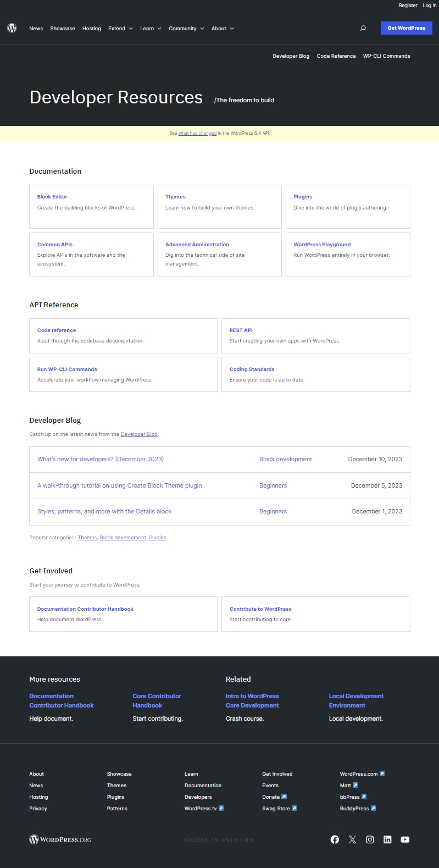Open the Run WP-CLI Commands card

(x=124, y=374)
